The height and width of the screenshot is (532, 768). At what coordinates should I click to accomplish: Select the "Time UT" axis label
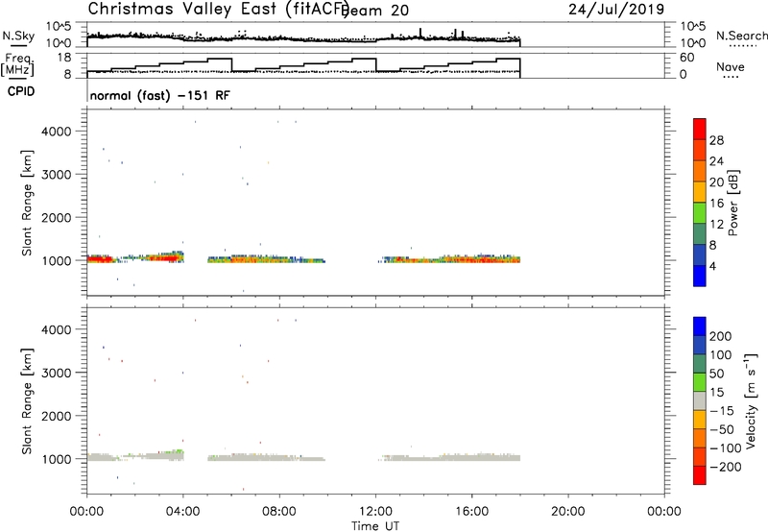pos(375,526)
